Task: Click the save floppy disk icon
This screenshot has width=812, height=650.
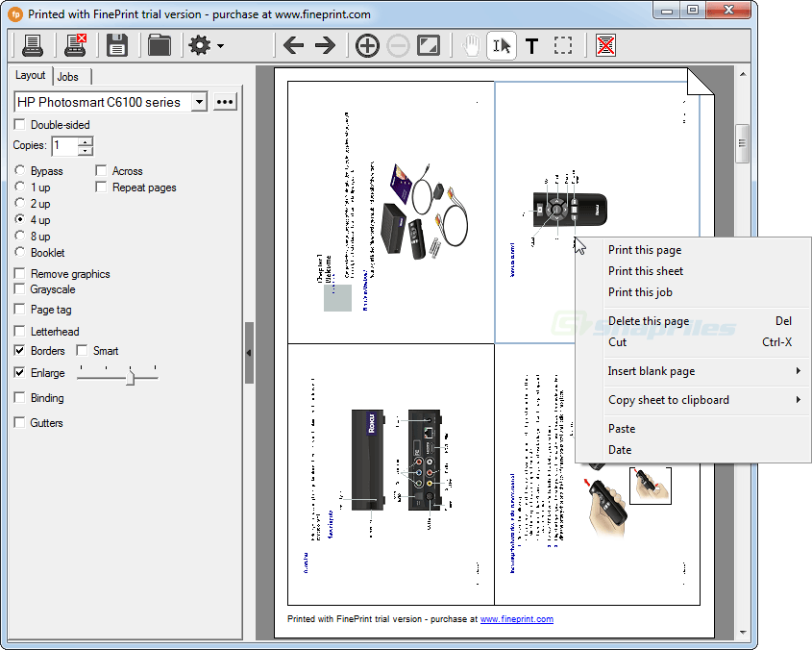Action: [117, 45]
